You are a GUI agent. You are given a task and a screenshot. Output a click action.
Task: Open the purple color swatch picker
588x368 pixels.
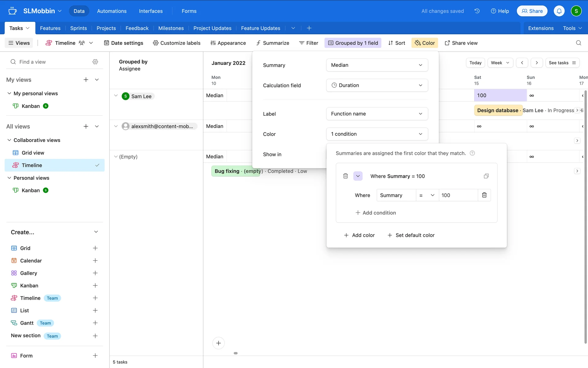pos(358,176)
